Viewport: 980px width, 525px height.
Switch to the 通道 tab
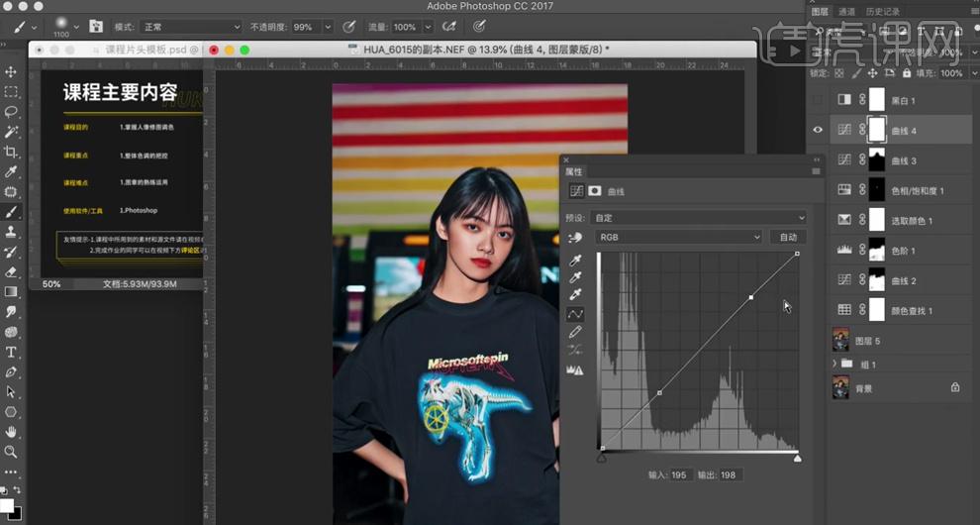click(x=847, y=11)
